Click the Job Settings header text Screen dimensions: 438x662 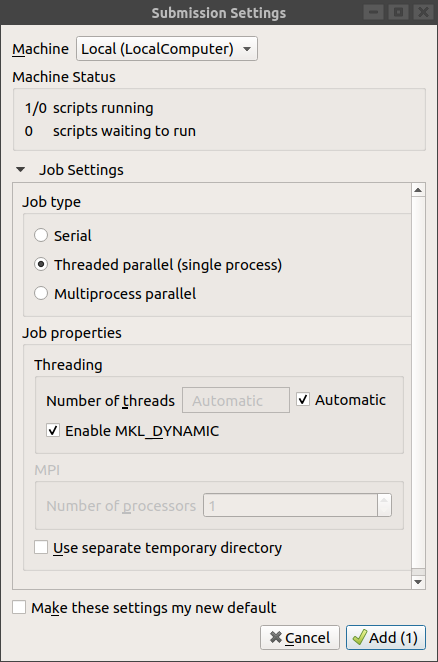[x=82, y=170]
